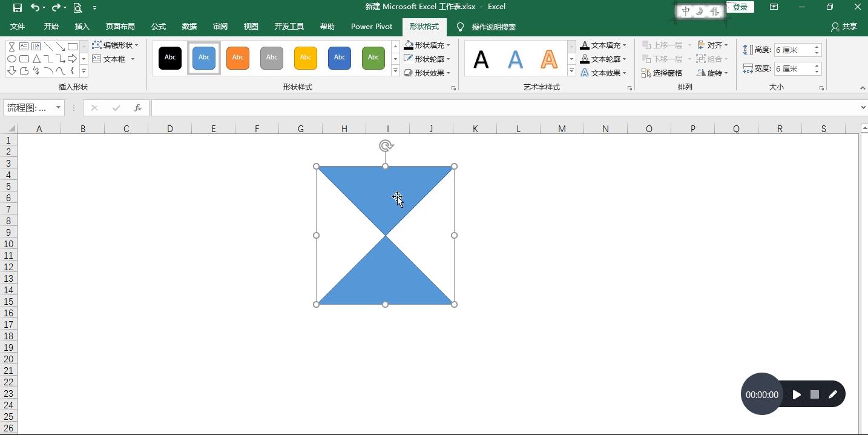The height and width of the screenshot is (435, 868).
Task: Click the 操作说明搜索 search box
Action: point(494,27)
